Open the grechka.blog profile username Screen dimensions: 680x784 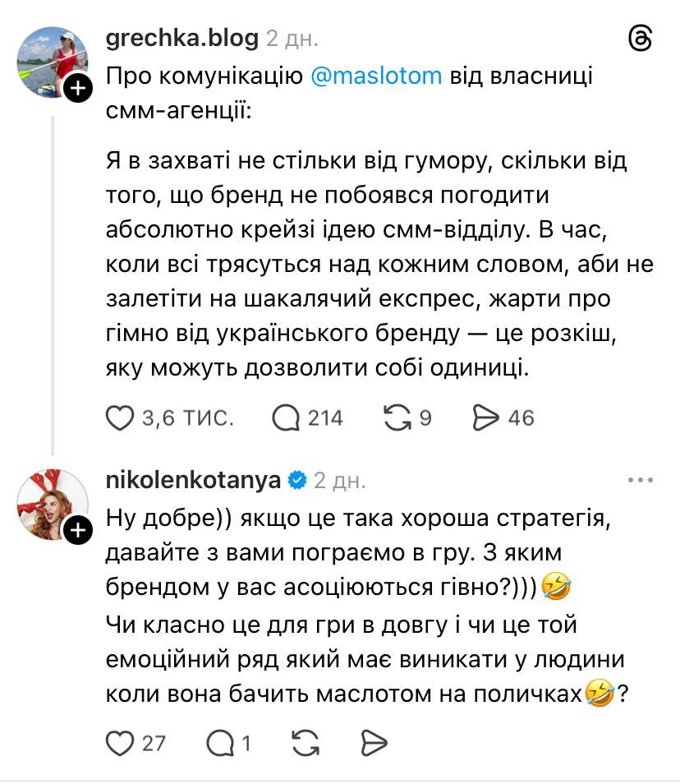click(182, 38)
